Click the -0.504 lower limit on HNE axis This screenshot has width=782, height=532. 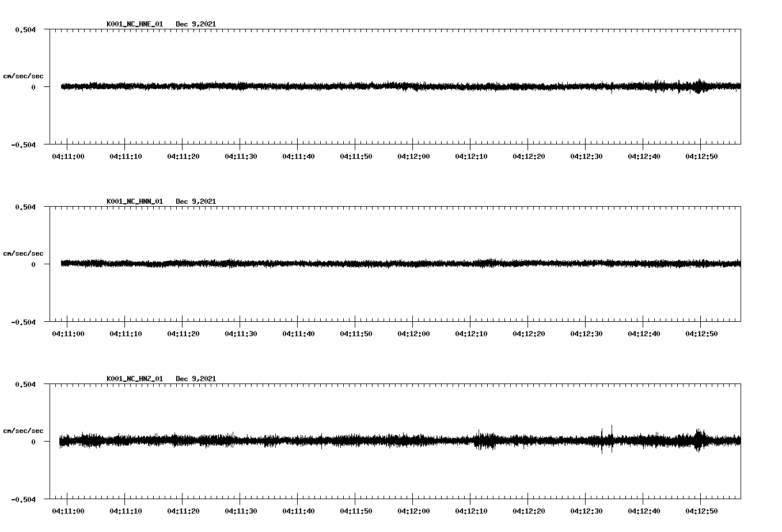tap(23, 145)
